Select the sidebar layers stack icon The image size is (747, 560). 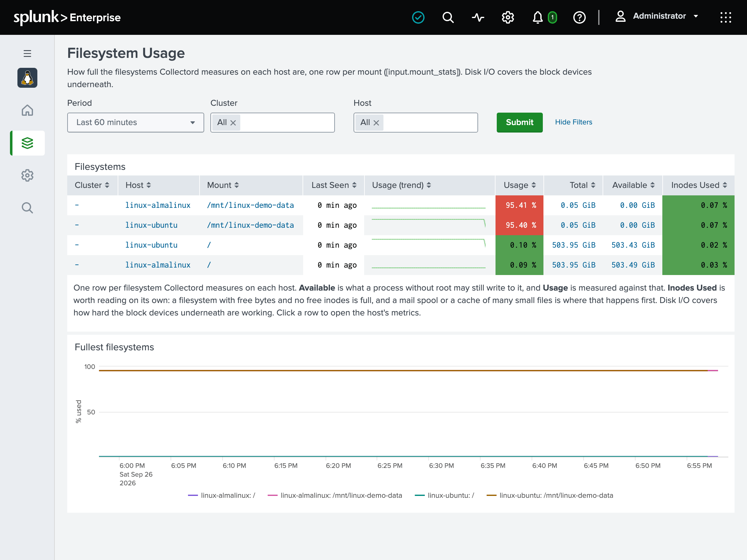[27, 143]
